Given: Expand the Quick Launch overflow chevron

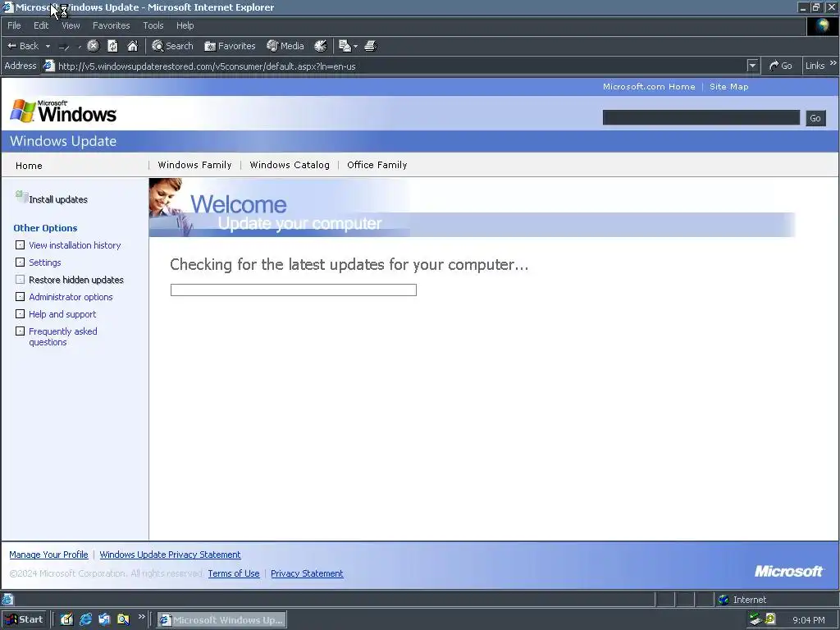Looking at the screenshot, I should point(141,617).
